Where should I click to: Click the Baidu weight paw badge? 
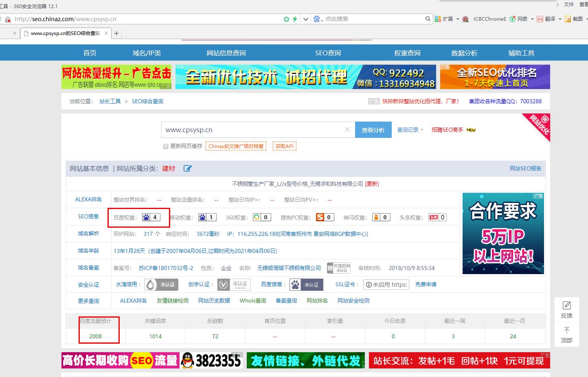click(151, 217)
